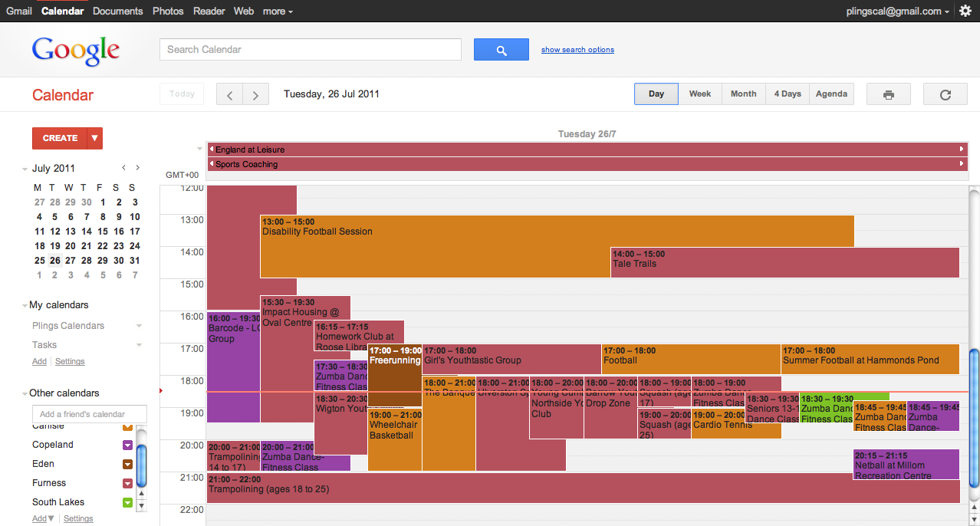The height and width of the screenshot is (526, 980).
Task: Open Tasks calendar options dropdown
Action: click(x=139, y=345)
